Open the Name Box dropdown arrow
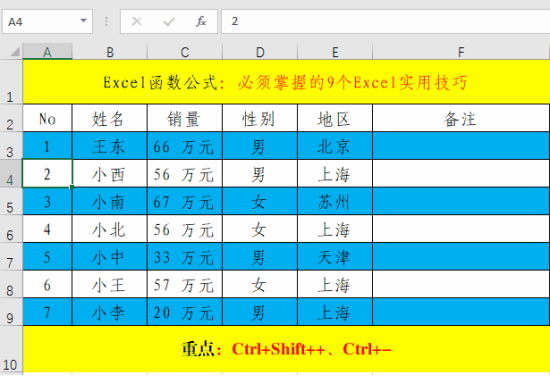Viewport: 550px width, 376px height. (83, 21)
